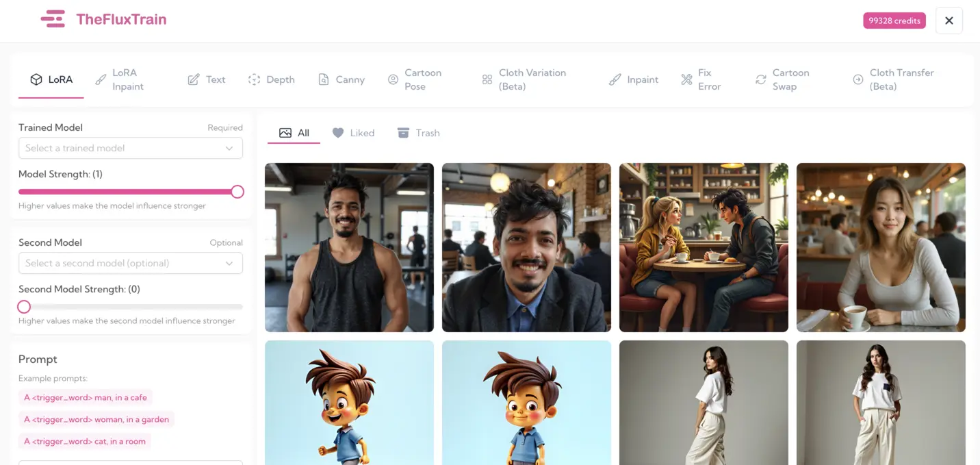Open the gym man in tank top thumbnail
Viewport: 980px width, 465px height.
349,247
